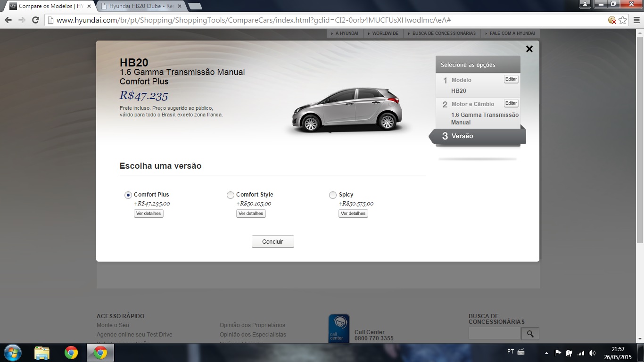Edit the Modelo step selection

(511, 79)
